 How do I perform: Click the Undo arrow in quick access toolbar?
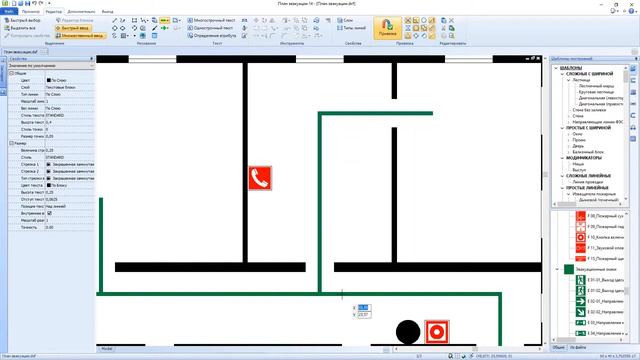(x=34, y=3)
